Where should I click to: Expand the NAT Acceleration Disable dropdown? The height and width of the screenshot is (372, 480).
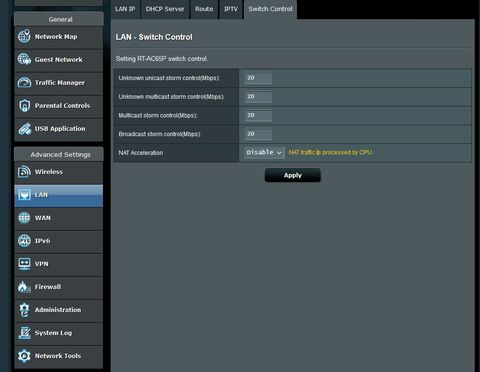pos(264,153)
